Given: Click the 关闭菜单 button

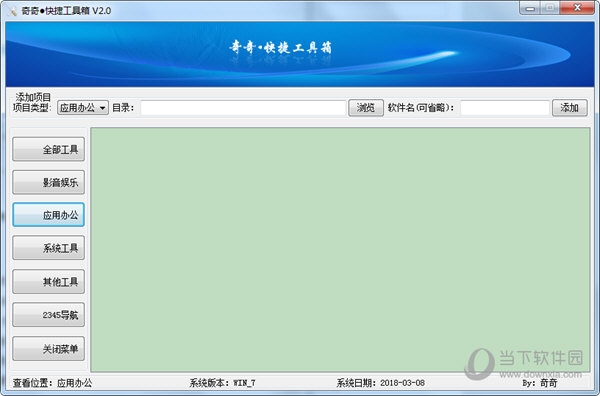Looking at the screenshot, I should (x=49, y=349).
